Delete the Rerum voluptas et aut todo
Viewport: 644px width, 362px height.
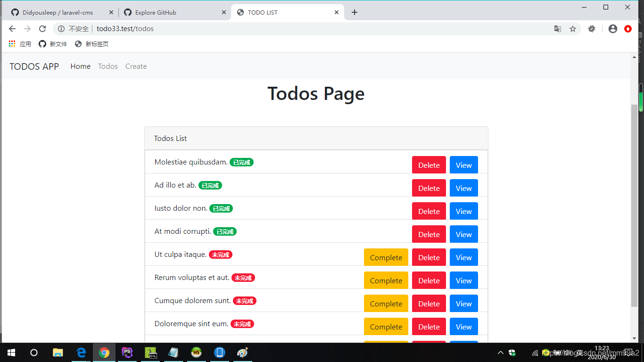pos(429,280)
